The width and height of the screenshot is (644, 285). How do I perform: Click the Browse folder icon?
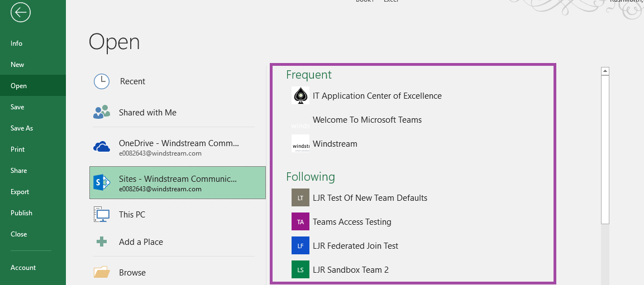point(102,272)
